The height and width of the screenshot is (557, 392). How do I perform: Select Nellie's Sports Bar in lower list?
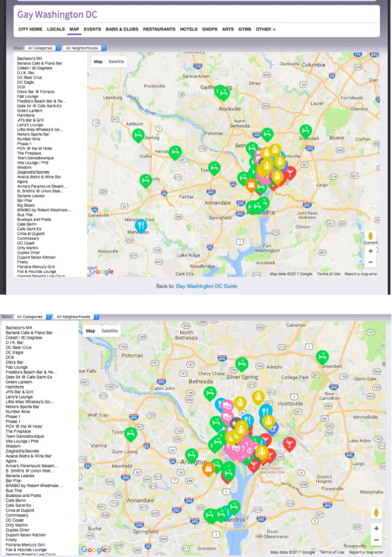pyautogui.click(x=22, y=406)
